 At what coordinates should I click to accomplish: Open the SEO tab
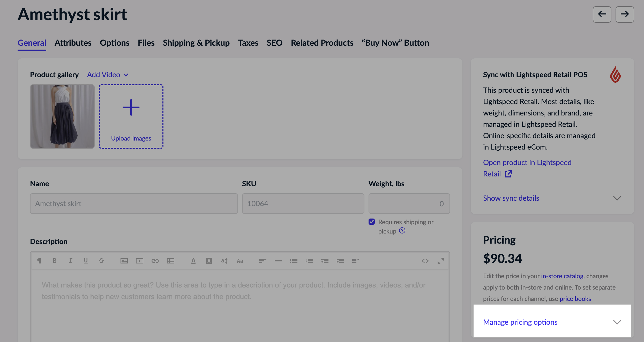(274, 43)
